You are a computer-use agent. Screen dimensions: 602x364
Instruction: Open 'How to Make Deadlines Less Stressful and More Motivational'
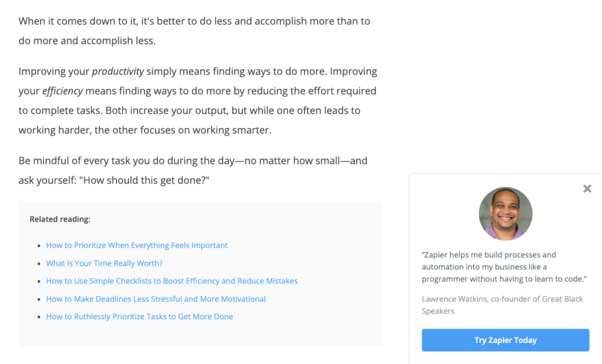pos(156,299)
